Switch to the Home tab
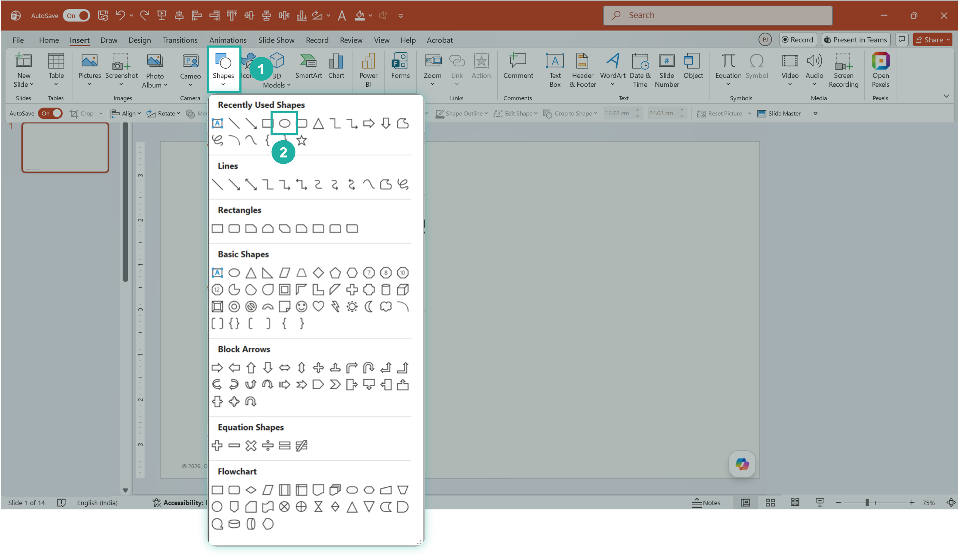958x560 pixels. (49, 40)
